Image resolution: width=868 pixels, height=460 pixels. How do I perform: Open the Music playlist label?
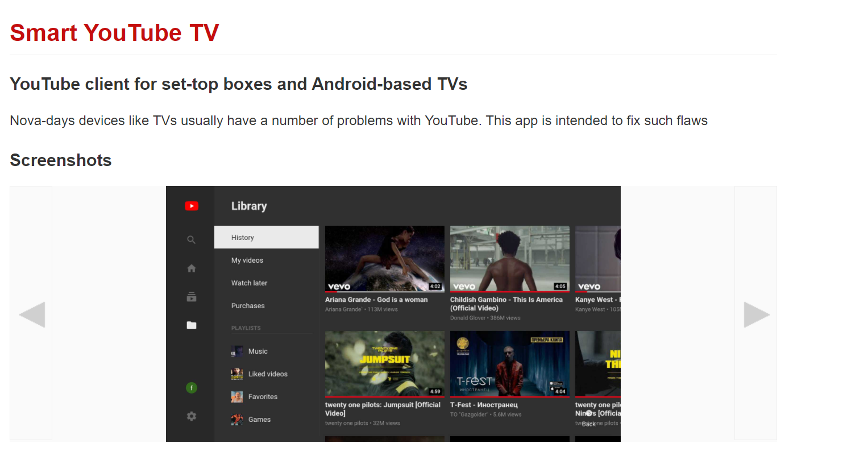point(258,351)
